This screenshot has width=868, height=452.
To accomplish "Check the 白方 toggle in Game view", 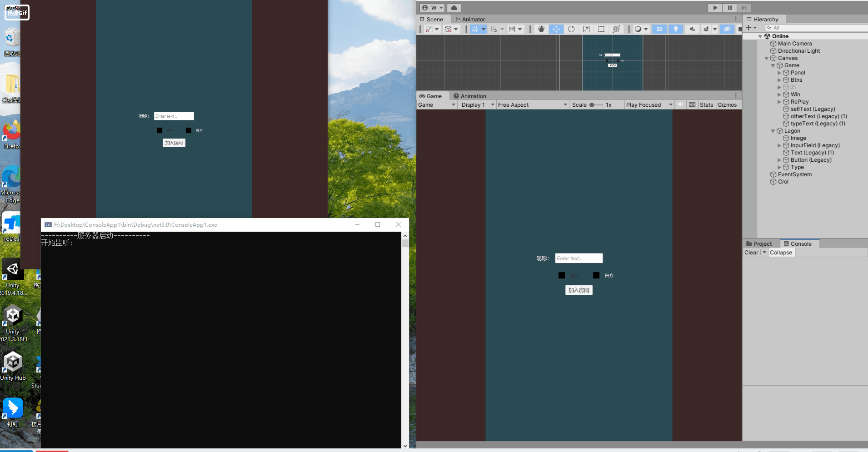I will [596, 275].
